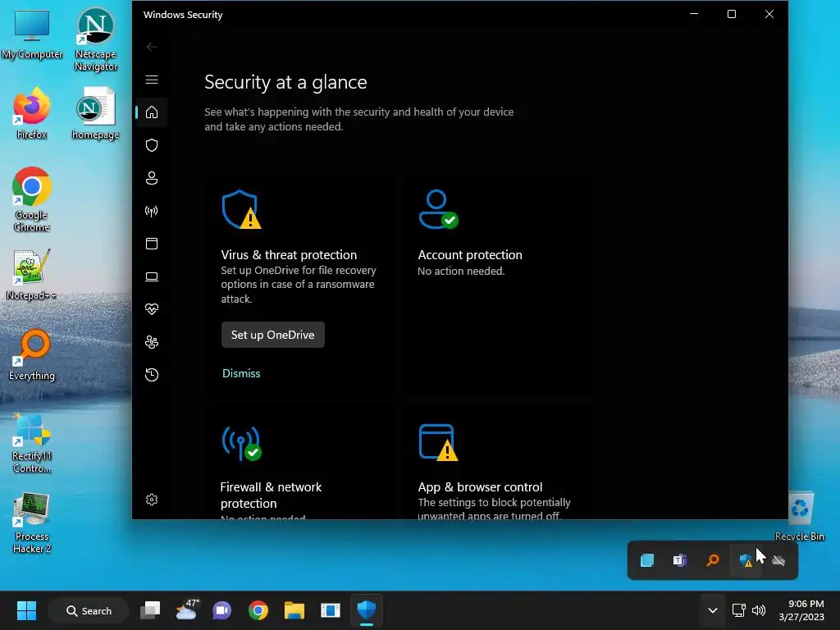Click the Firewall & network protection tile icon
840x630 pixels.
[x=241, y=444]
